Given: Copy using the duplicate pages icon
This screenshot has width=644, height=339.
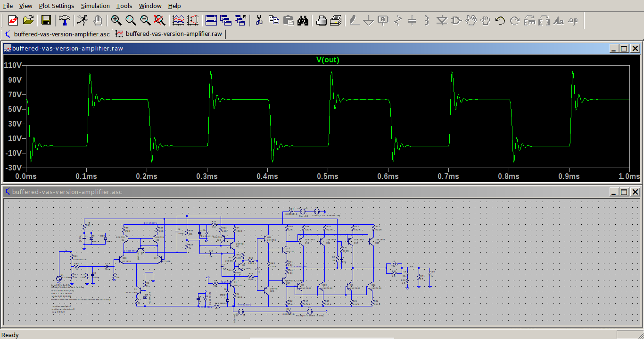Looking at the screenshot, I should pos(273,20).
